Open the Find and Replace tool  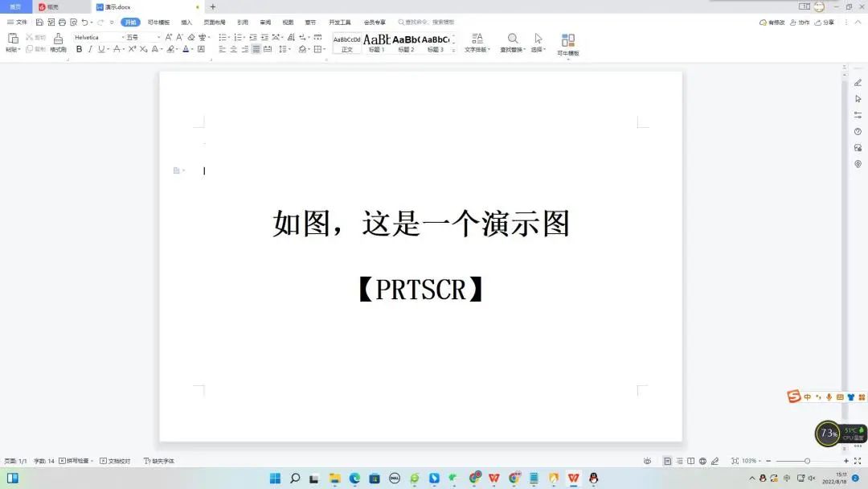[513, 42]
